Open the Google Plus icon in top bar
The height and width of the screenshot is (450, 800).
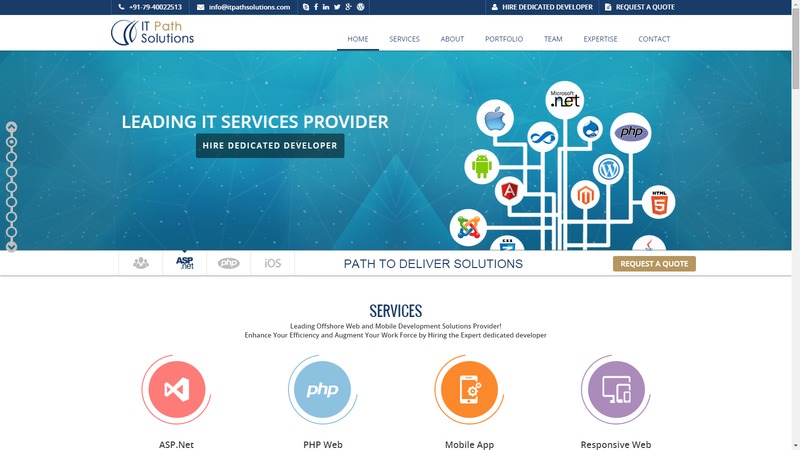(348, 7)
